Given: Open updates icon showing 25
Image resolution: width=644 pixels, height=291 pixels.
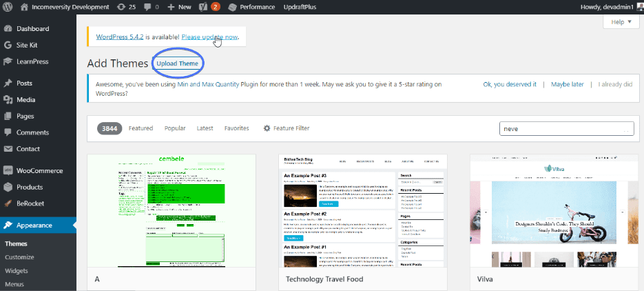Looking at the screenshot, I should 121,7.
